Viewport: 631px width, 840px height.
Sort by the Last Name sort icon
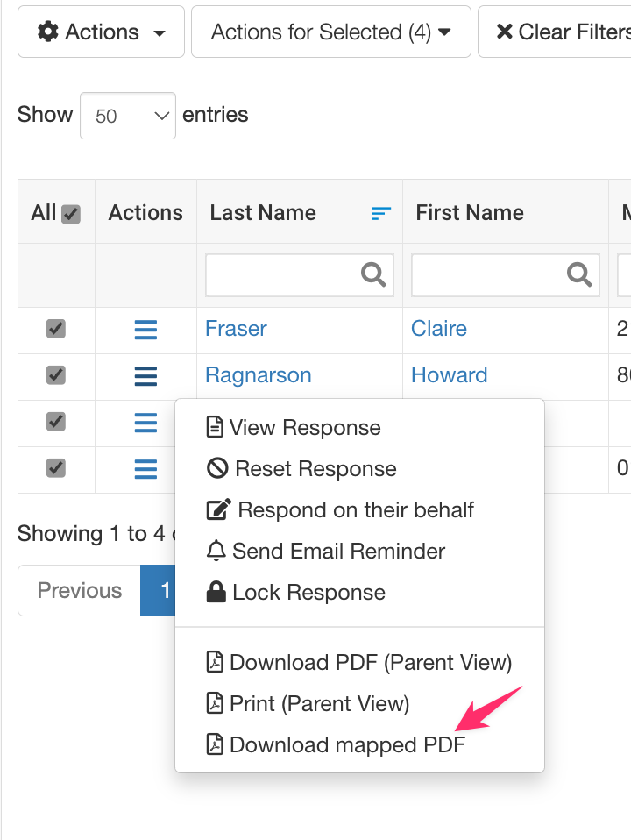(x=381, y=213)
